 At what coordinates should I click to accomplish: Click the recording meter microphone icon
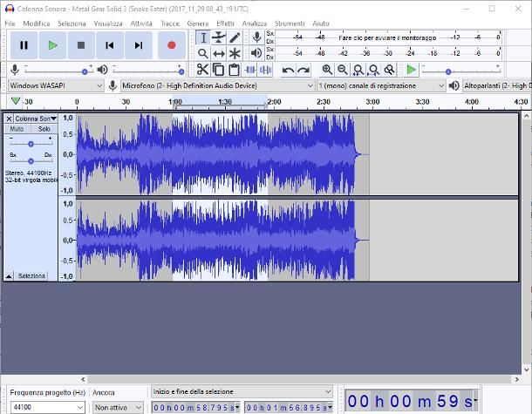click(x=256, y=37)
